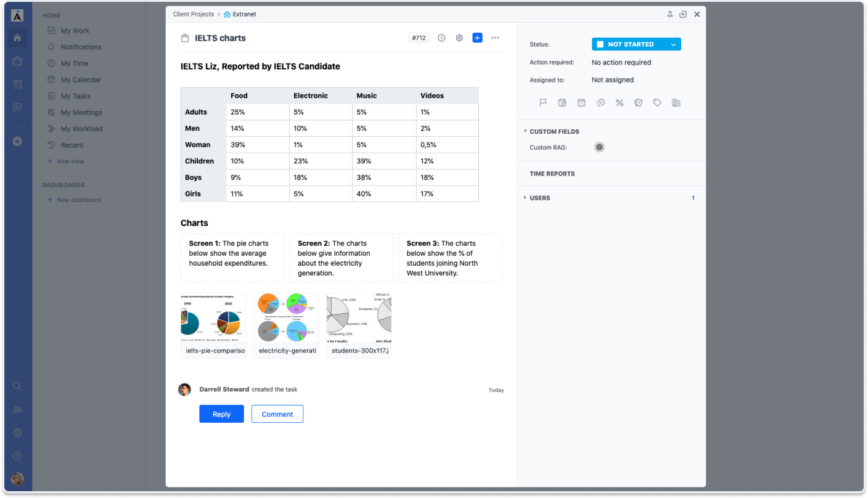Open My Work in the sidebar
This screenshot has height=498, width=868.
point(75,31)
